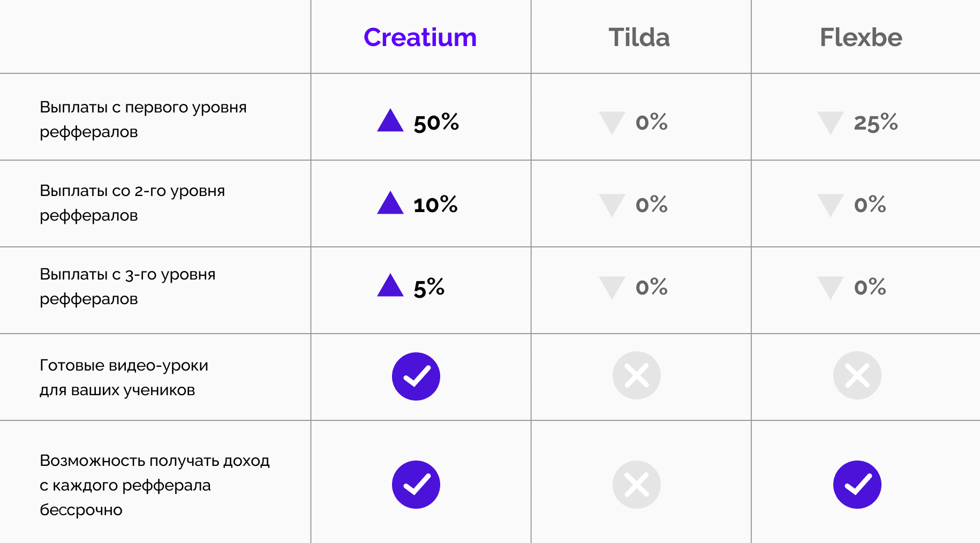The width and height of the screenshot is (980, 543).
Task: Select the Creatium column header
Action: click(420, 37)
